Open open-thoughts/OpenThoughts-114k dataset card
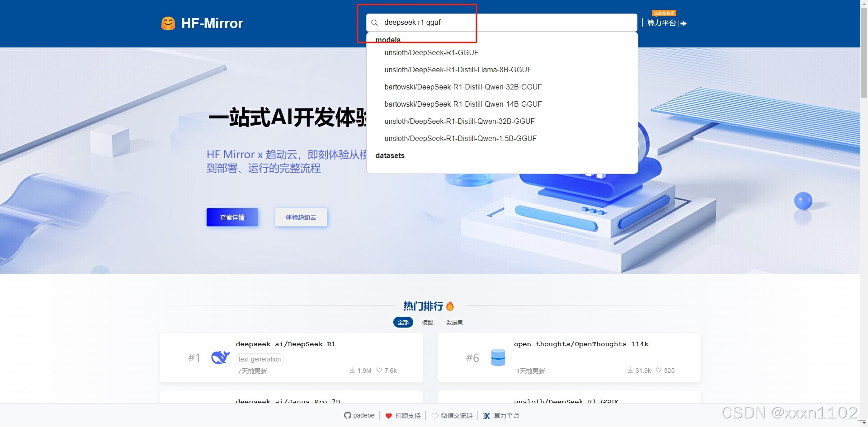868x427 pixels. (x=569, y=357)
